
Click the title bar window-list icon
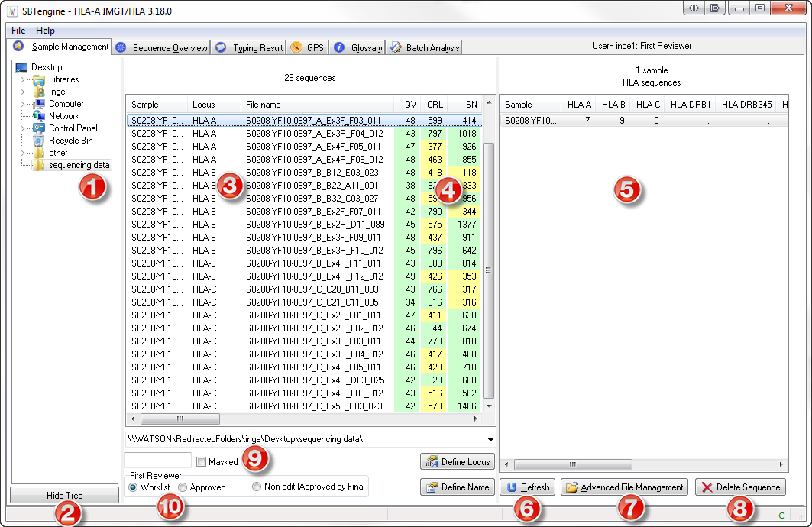[x=715, y=8]
